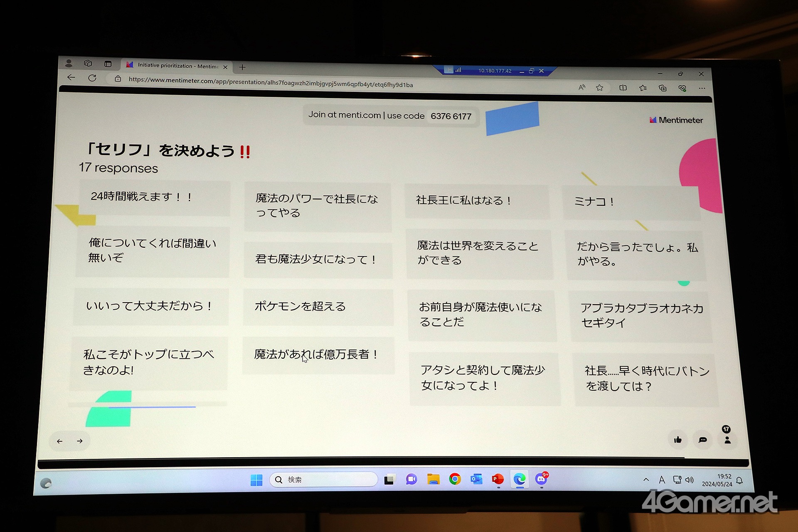Select response card アブラカタブラオカネカセギタイ
This screenshot has width=798, height=532.
click(x=641, y=316)
